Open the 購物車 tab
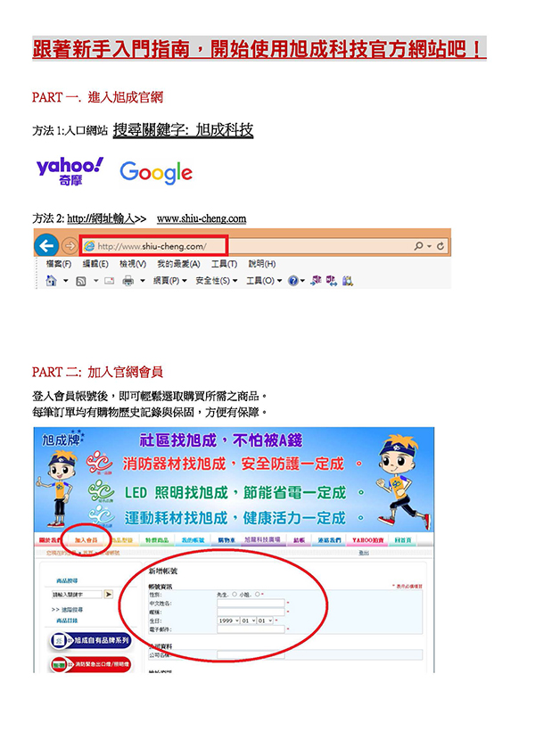 [x=226, y=540]
